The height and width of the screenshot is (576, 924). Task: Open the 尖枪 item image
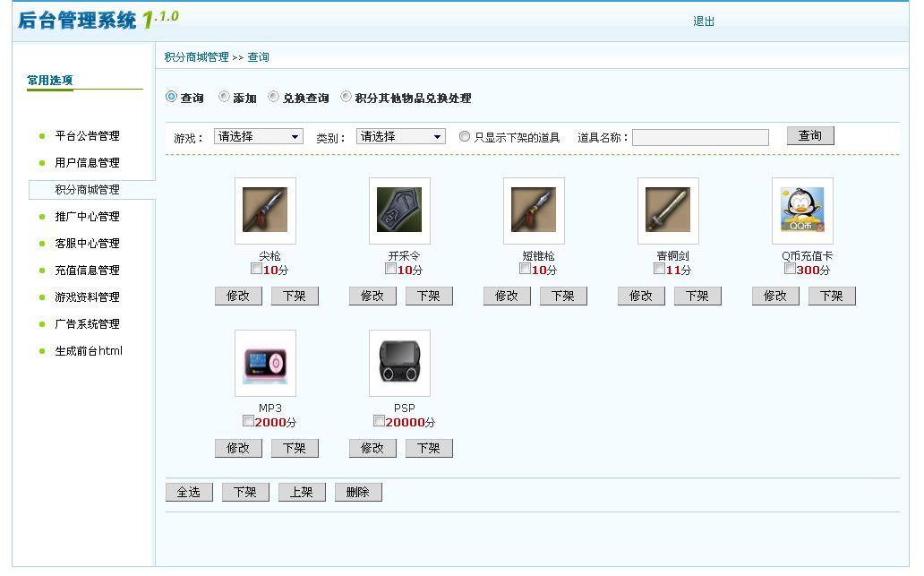[x=264, y=211]
